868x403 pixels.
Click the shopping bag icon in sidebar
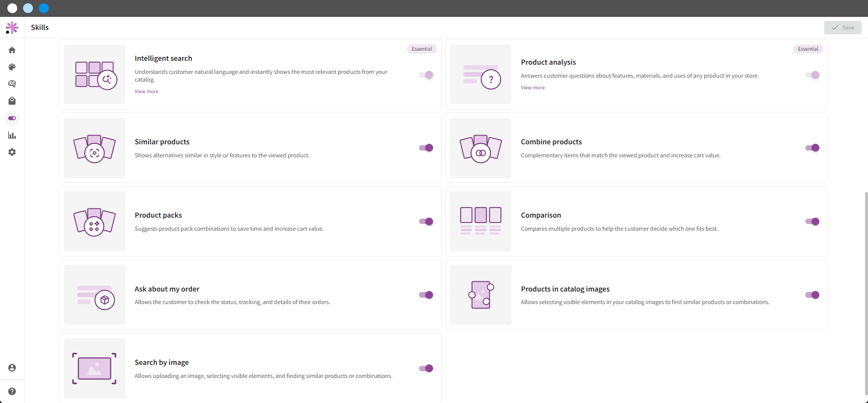pyautogui.click(x=12, y=101)
